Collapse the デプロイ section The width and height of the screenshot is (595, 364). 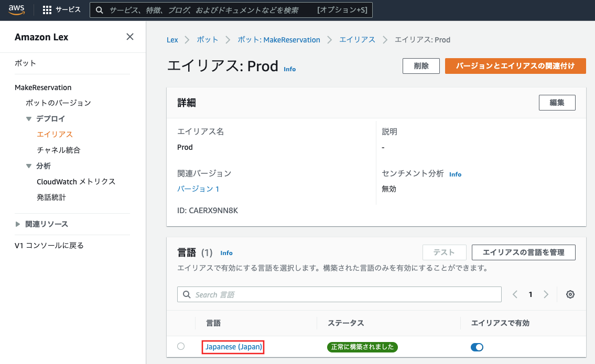pyautogui.click(x=29, y=119)
